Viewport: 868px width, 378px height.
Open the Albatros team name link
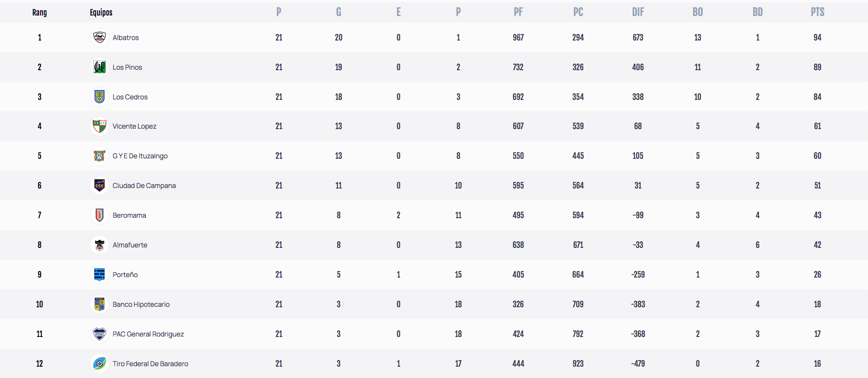126,38
